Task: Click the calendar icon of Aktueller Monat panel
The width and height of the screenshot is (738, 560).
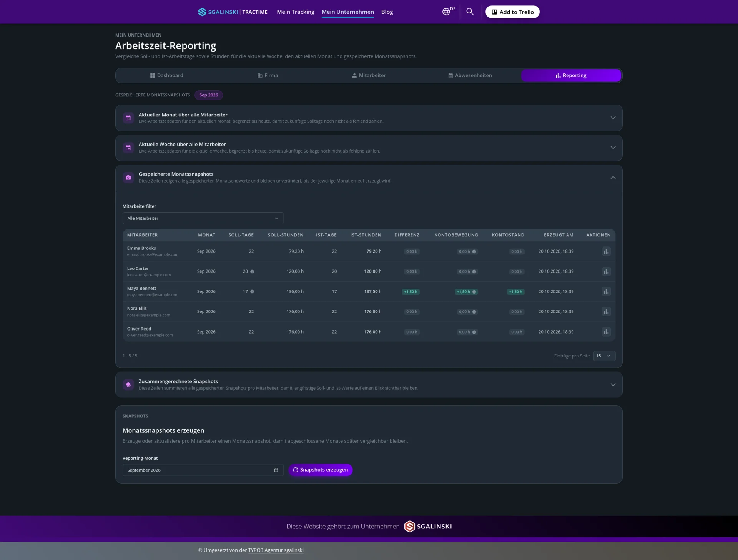Action: [x=128, y=118]
